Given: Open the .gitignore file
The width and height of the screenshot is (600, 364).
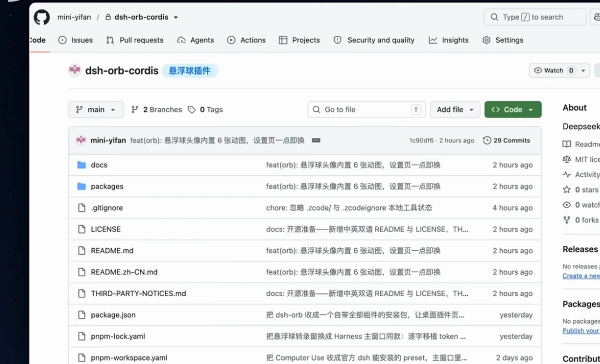Looking at the screenshot, I should coord(106,207).
